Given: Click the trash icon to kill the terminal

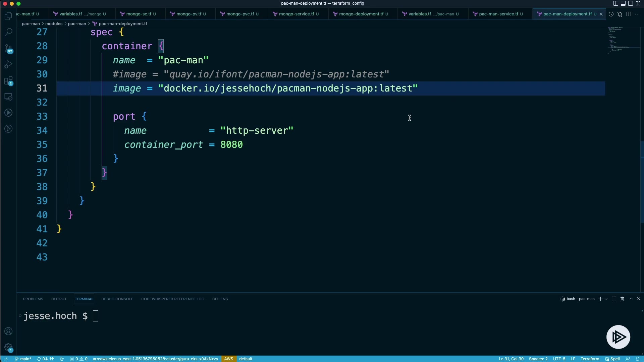Looking at the screenshot, I should pos(622,299).
